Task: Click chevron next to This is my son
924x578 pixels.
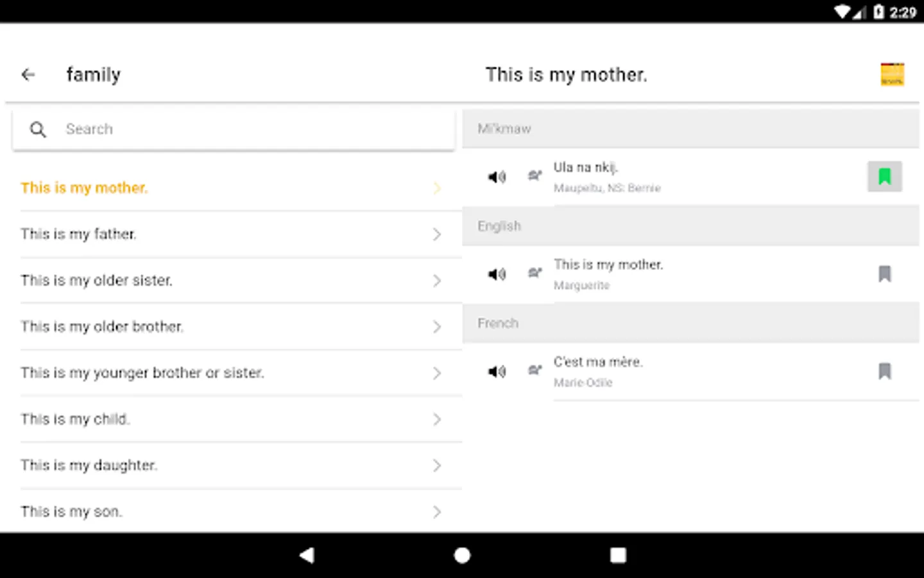Action: click(x=437, y=512)
